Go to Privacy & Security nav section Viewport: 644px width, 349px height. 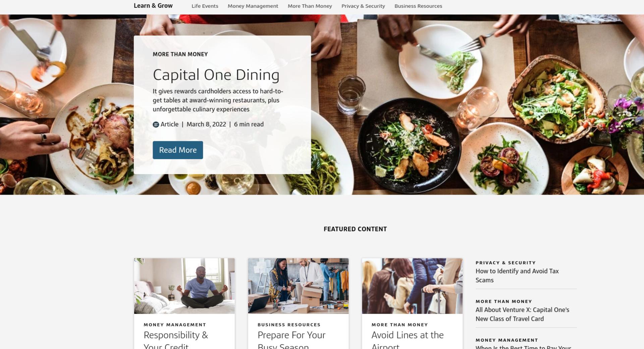point(363,6)
